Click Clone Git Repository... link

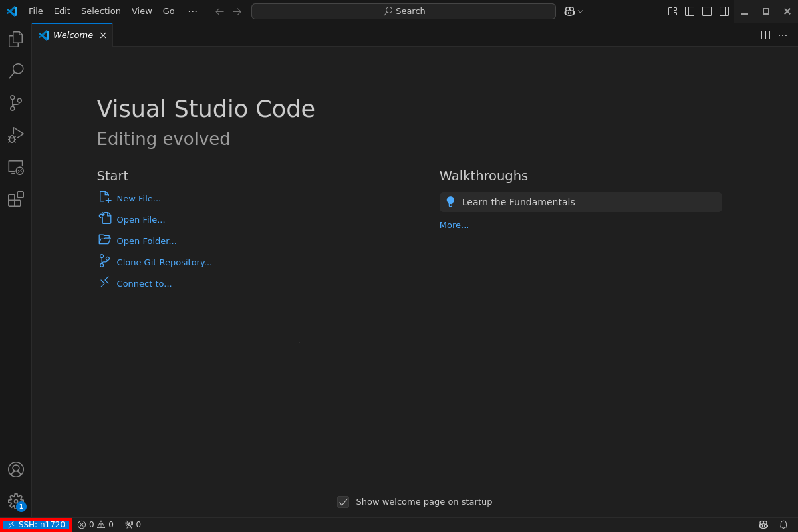(164, 262)
